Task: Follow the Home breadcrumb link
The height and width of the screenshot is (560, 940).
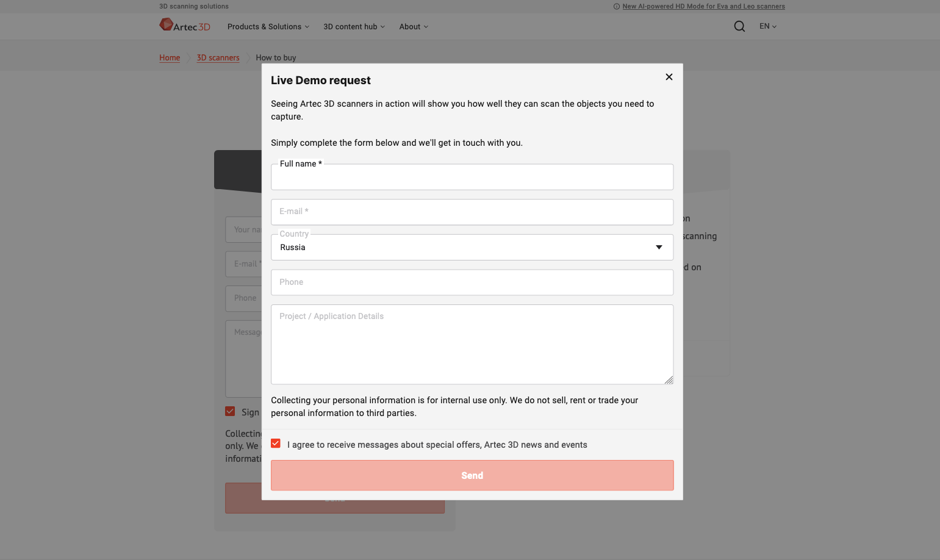Action: [x=170, y=58]
